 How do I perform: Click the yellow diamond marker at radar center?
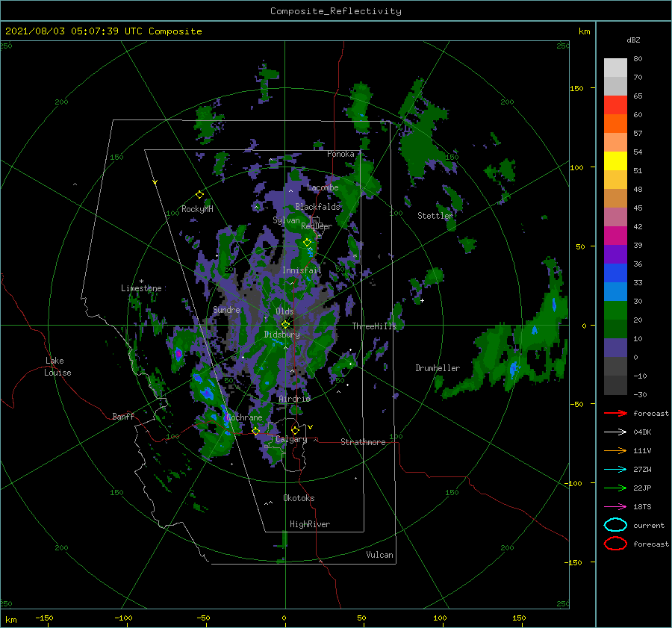tap(285, 325)
